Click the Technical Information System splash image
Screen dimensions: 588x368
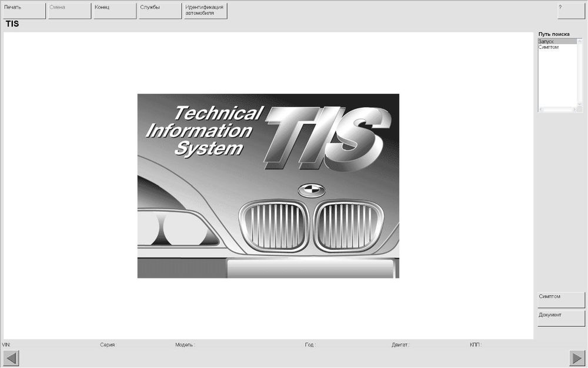(x=268, y=186)
